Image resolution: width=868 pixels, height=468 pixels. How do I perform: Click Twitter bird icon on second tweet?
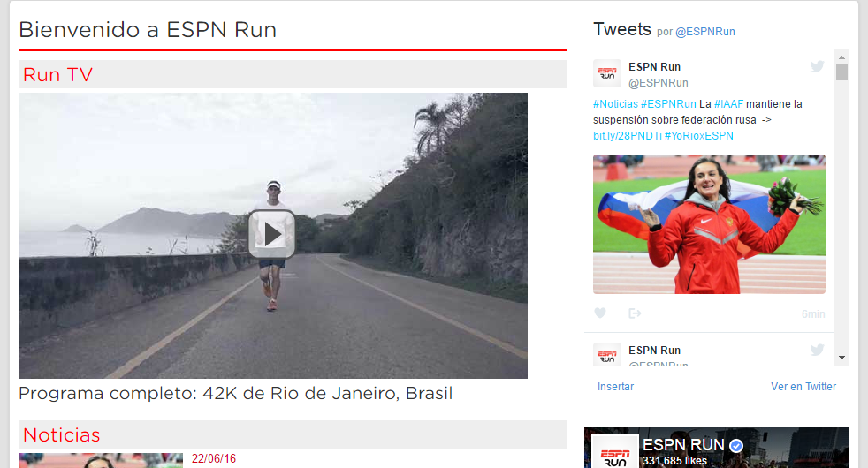(x=817, y=350)
